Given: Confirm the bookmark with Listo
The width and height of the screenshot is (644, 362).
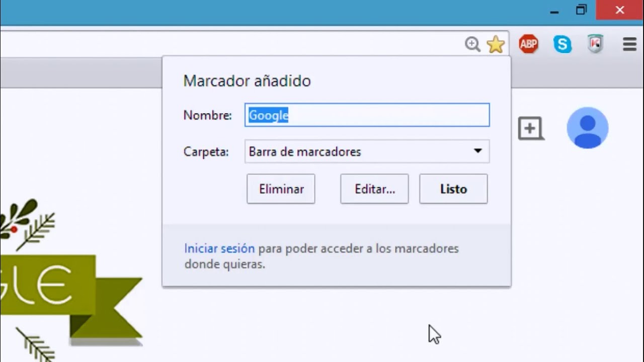Looking at the screenshot, I should tap(453, 189).
